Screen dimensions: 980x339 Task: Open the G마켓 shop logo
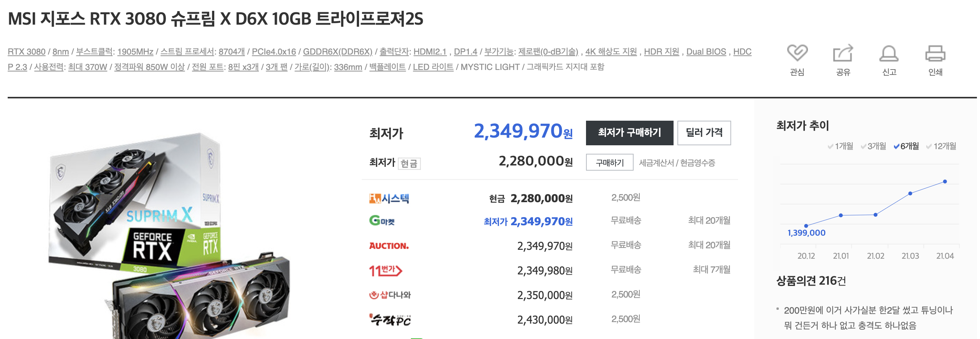382,221
